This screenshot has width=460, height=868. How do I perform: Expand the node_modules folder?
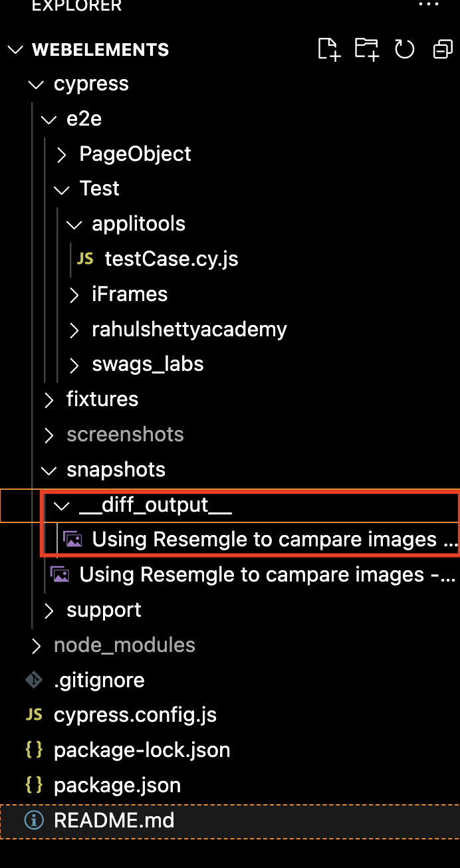tap(124, 645)
